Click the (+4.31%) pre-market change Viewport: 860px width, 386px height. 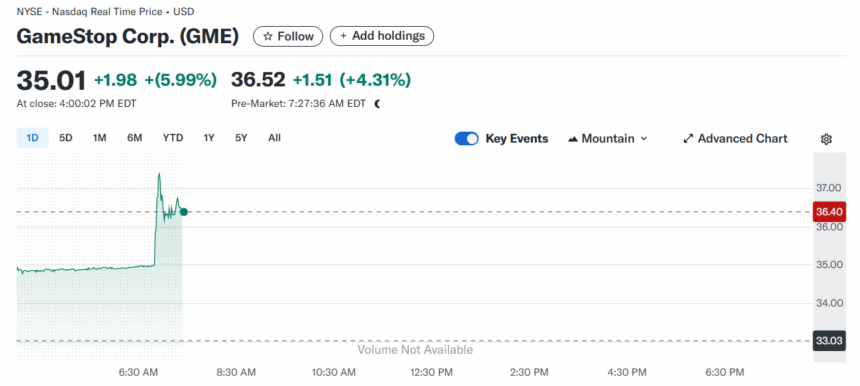click(375, 80)
